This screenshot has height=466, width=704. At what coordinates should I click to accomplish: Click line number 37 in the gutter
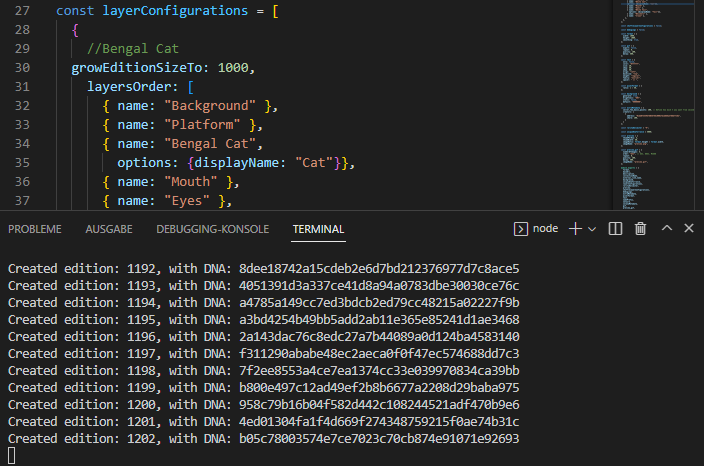[22, 201]
